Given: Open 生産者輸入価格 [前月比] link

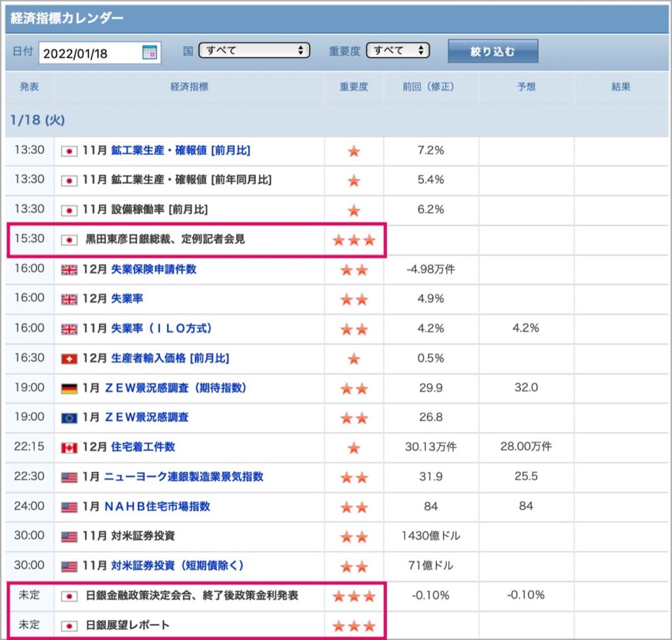Looking at the screenshot, I should pos(170,358).
